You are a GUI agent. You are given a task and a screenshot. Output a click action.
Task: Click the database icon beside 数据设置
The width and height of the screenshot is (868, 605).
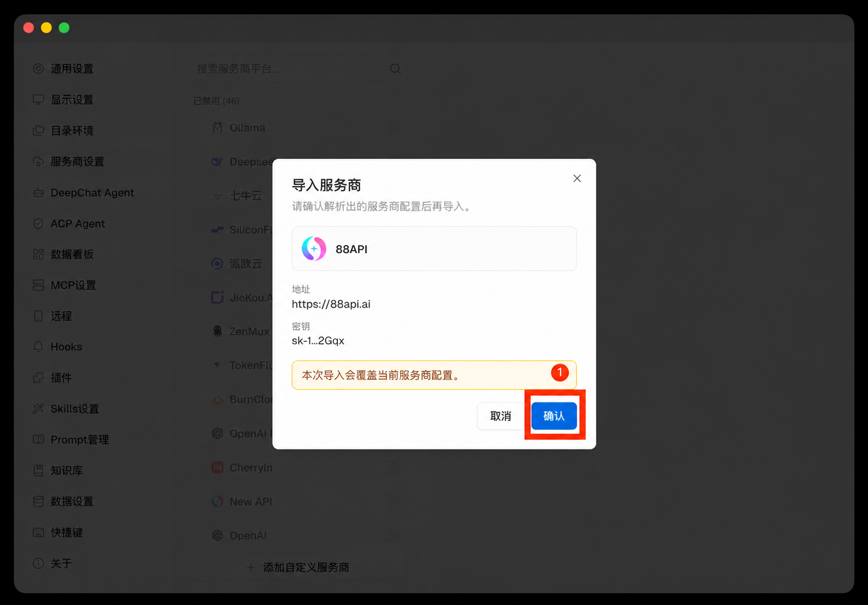(38, 502)
